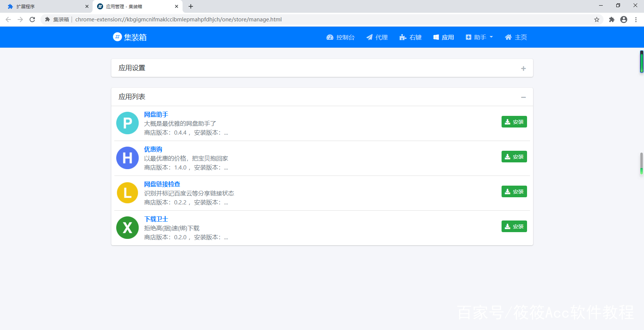Install the 优惠购 app
This screenshot has height=330, width=644.
point(514,157)
